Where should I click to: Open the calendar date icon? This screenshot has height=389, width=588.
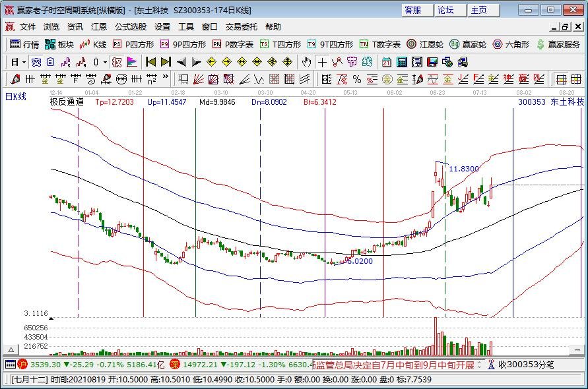click(386, 62)
